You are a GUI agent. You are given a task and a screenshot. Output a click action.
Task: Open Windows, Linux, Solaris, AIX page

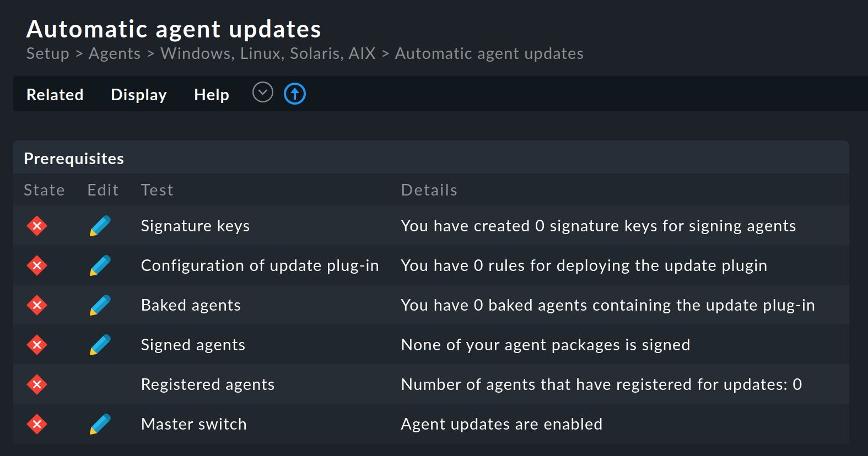267,53
